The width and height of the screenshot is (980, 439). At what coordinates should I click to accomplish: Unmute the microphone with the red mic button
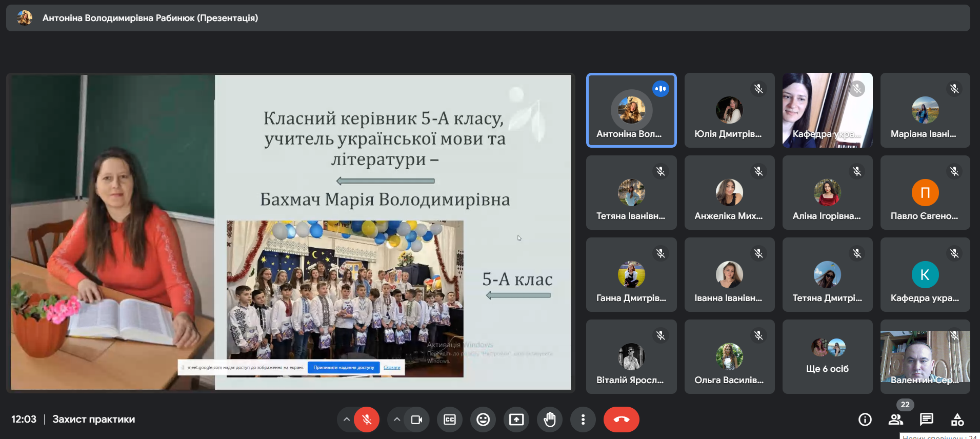tap(367, 420)
